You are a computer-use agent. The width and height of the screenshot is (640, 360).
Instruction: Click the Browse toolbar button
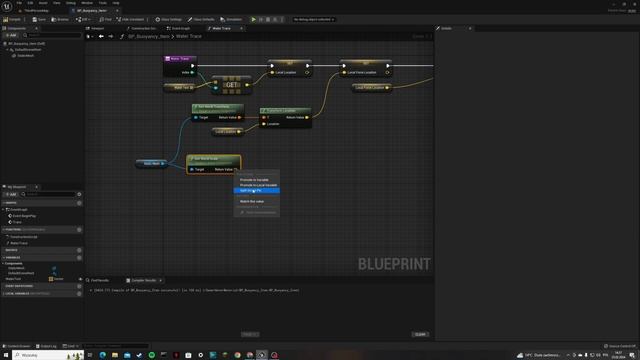pos(60,20)
